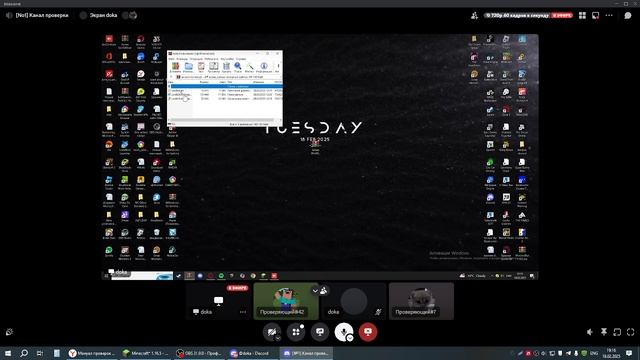Select the doka stream tile
This screenshot has width=640, height=360.
218,301
